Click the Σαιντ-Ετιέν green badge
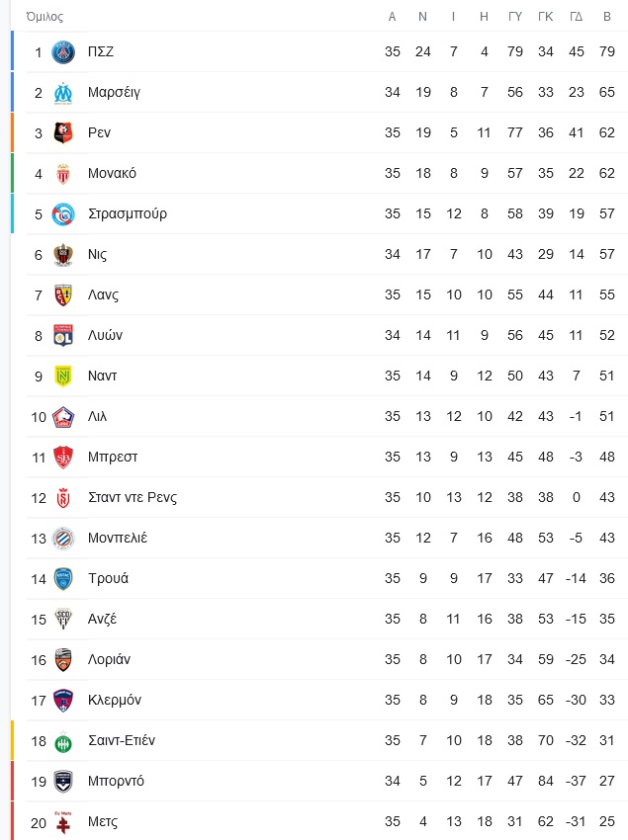The image size is (628, 840). pyautogui.click(x=63, y=742)
